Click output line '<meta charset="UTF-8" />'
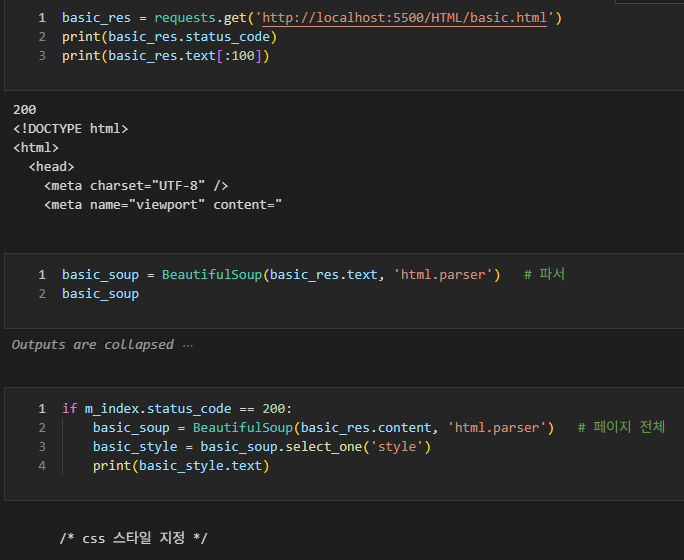 [136, 186]
